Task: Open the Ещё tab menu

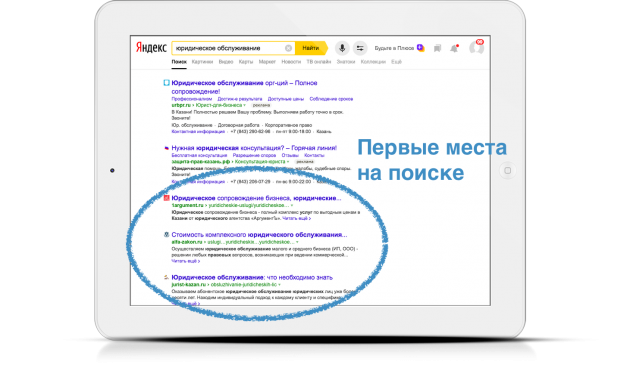Action: (397, 62)
